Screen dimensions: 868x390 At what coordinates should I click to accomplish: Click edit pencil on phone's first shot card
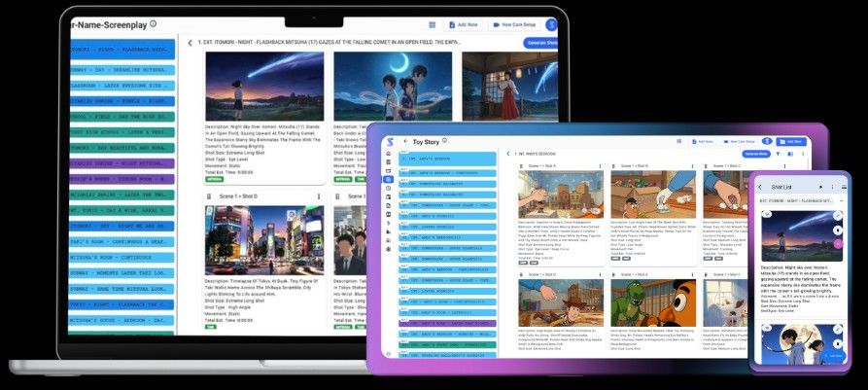point(838,217)
